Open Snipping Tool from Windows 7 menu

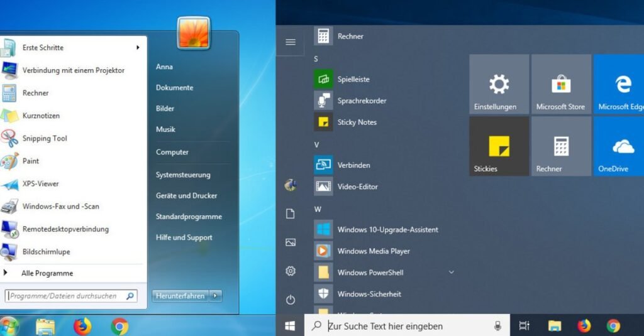point(44,138)
